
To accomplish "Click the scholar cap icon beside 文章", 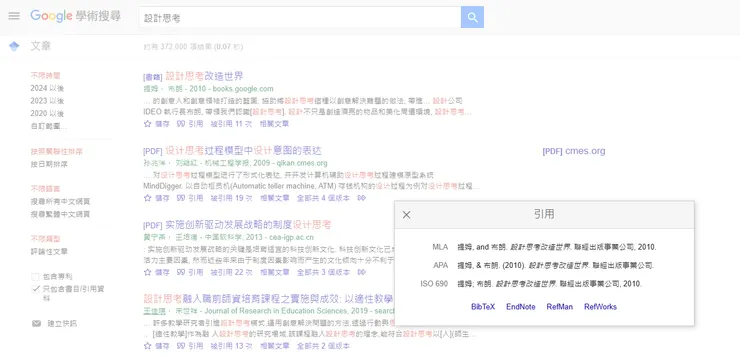I will pos(14,46).
